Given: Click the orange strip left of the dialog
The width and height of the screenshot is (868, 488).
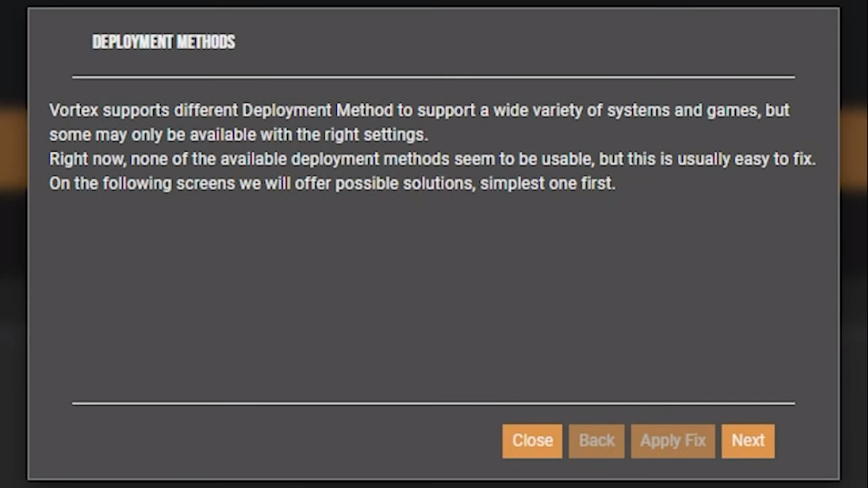Looking at the screenshot, I should coord(13,149).
